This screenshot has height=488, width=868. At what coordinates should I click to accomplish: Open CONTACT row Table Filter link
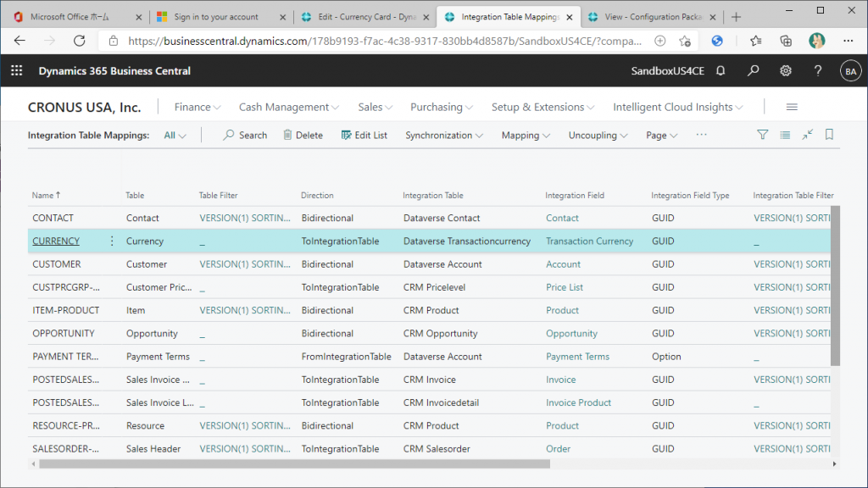(x=245, y=218)
